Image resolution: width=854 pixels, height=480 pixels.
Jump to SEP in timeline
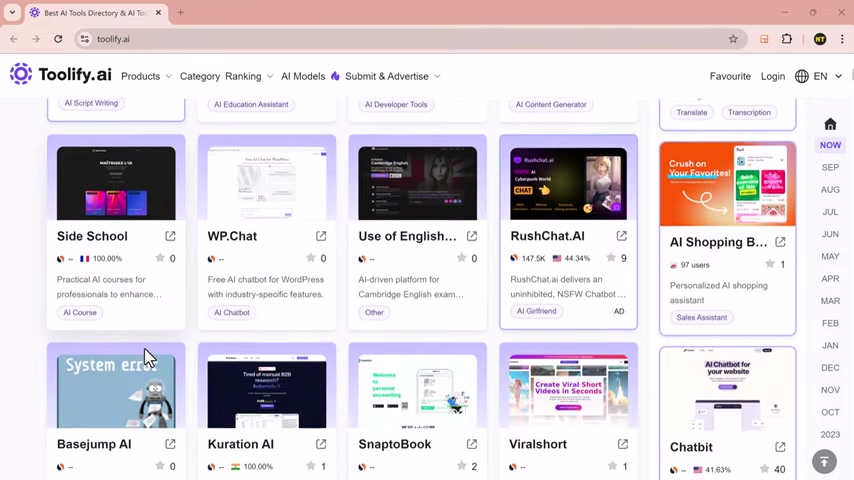coord(830,167)
